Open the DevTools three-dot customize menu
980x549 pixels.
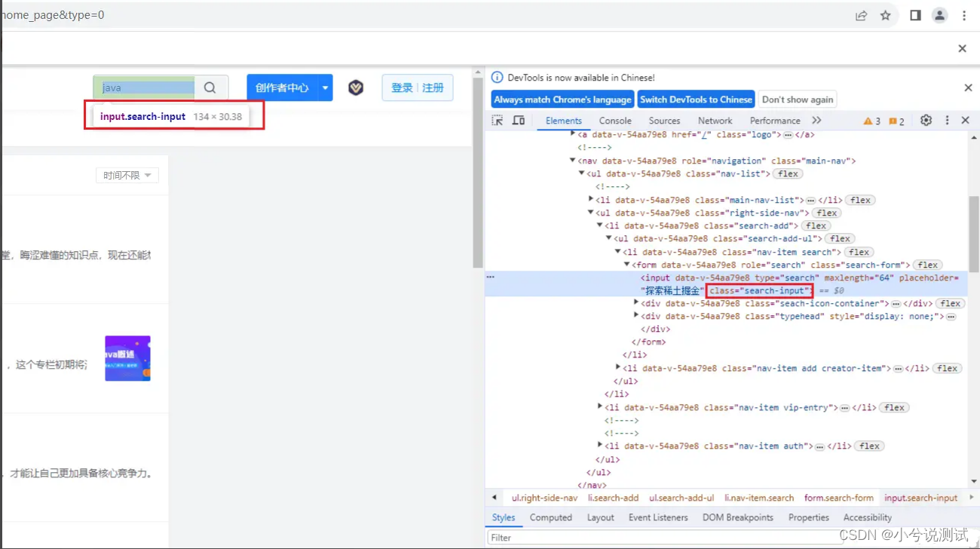coord(947,120)
